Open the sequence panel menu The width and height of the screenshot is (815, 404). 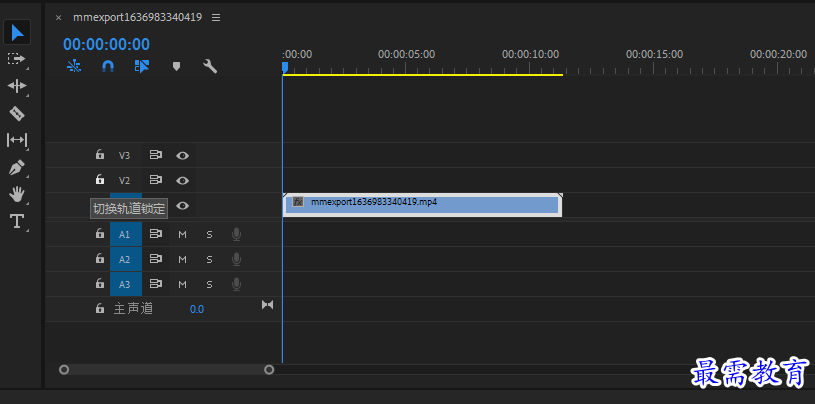[x=216, y=18]
